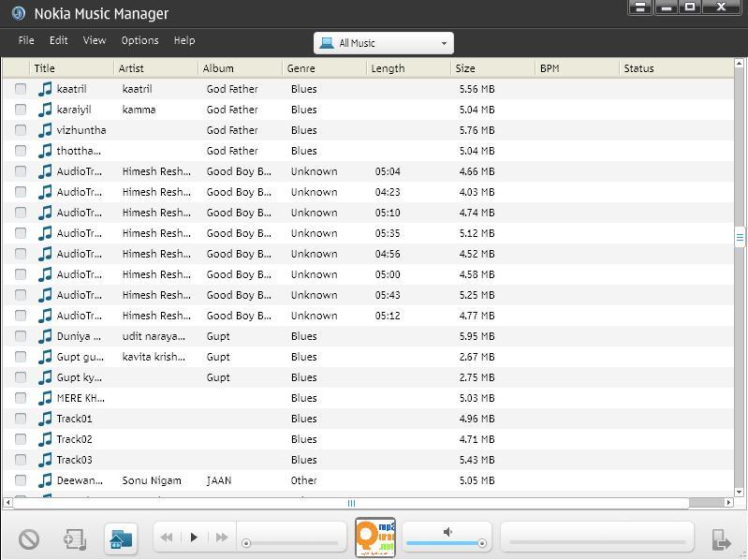Click the music note icon for vizhuntha
Image resolution: width=748 pixels, height=560 pixels.
point(45,130)
